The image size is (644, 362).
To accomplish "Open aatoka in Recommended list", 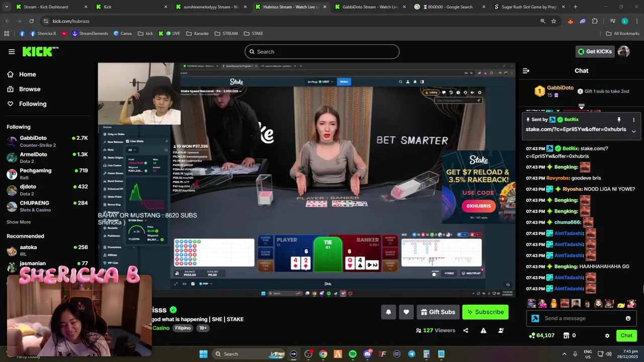I will (x=47, y=250).
